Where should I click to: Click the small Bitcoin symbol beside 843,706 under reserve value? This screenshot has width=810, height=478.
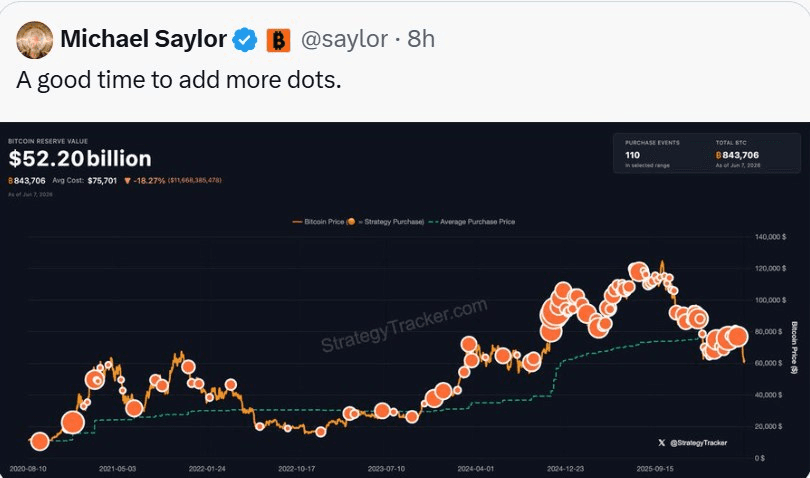pos(10,181)
